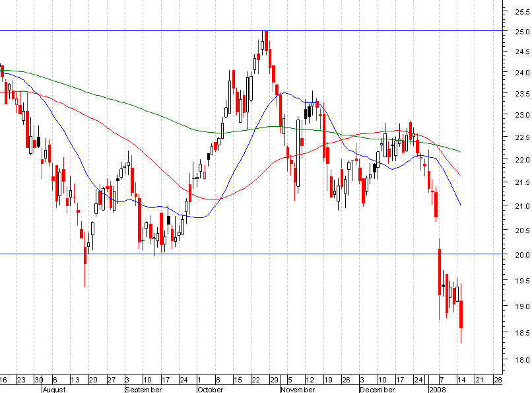
Task: Select the date label 30 on the time axis
Action: (39, 380)
